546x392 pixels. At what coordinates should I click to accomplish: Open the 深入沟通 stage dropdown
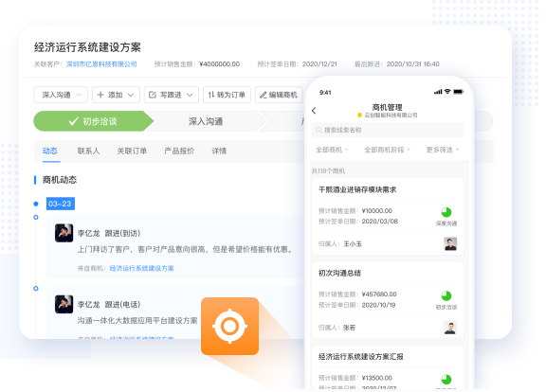[x=61, y=95]
